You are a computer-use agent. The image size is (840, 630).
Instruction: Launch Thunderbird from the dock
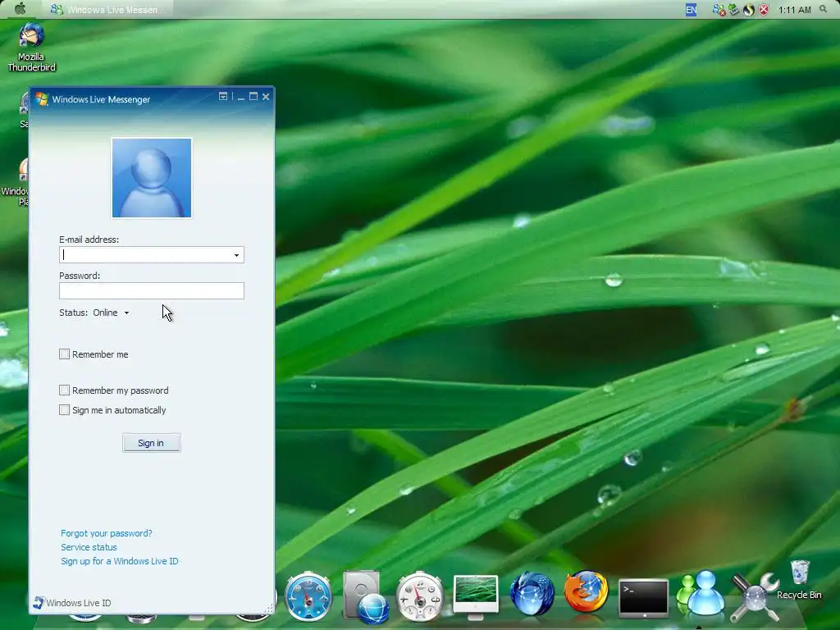click(532, 594)
